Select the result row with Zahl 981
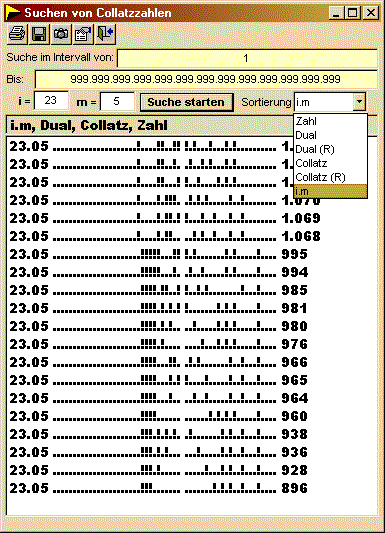The image size is (385, 533). point(159,308)
